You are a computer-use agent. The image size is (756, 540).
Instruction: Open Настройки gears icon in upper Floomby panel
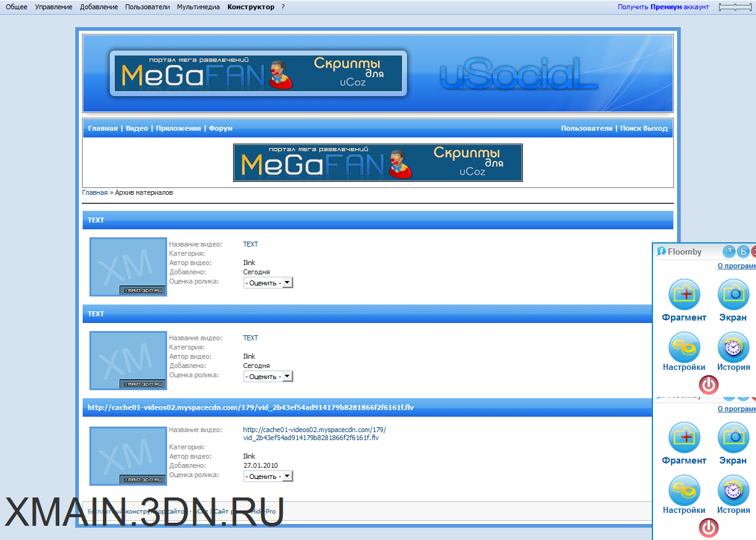(684, 347)
